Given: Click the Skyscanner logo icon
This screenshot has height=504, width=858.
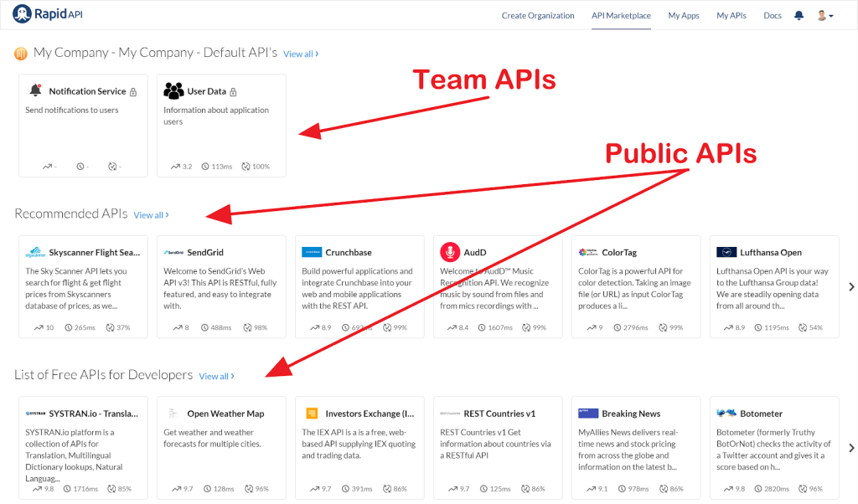Looking at the screenshot, I should click(x=35, y=252).
